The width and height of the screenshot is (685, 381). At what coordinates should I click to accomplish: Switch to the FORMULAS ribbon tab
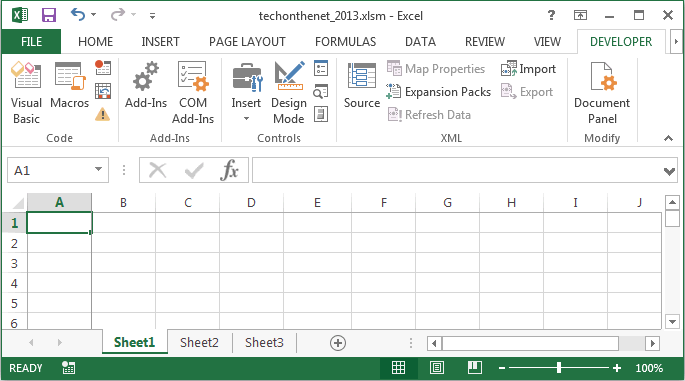click(x=345, y=42)
